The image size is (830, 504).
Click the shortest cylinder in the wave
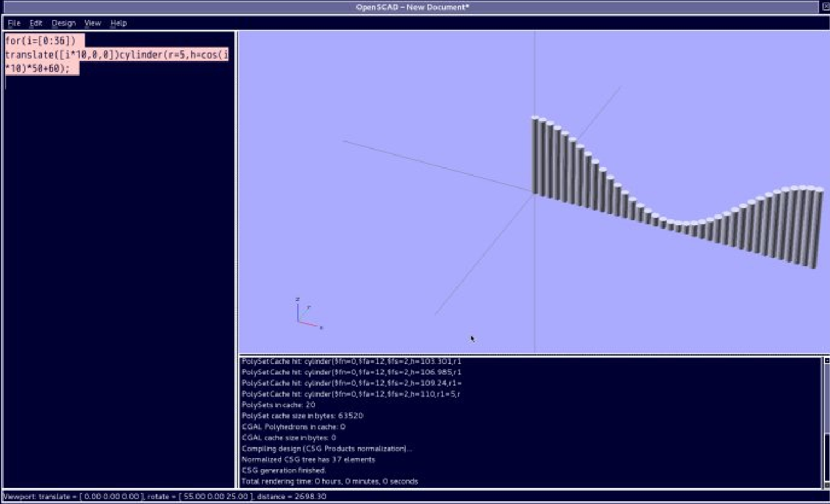pos(687,228)
